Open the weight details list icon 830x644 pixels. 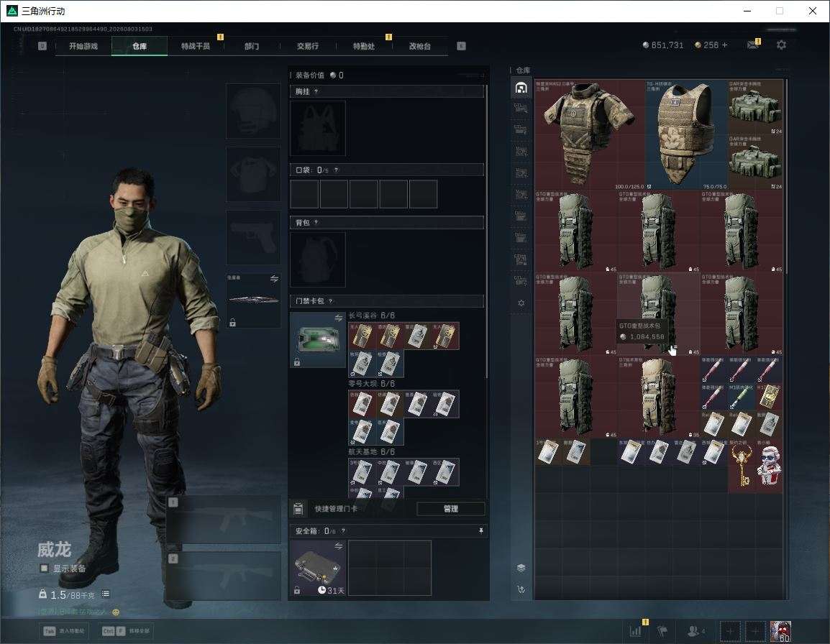point(106,594)
